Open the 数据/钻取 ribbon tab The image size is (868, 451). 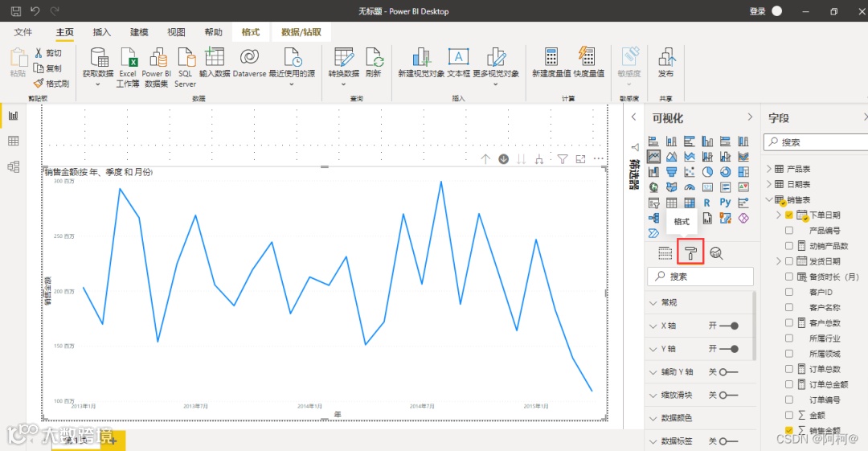[x=301, y=32]
